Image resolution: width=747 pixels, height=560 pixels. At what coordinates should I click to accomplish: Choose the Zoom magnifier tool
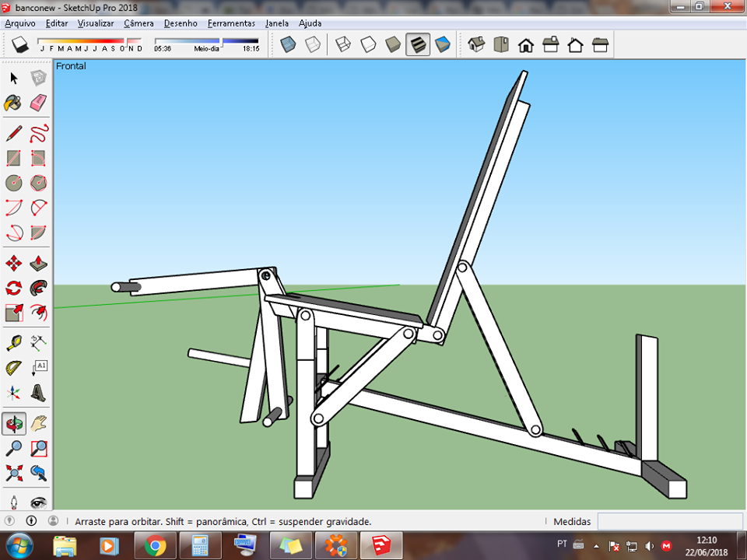pos(14,448)
